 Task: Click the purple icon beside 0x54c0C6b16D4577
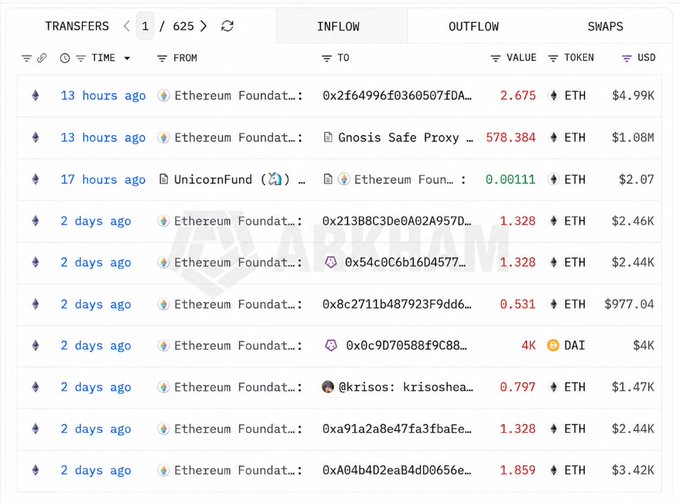(x=331, y=262)
